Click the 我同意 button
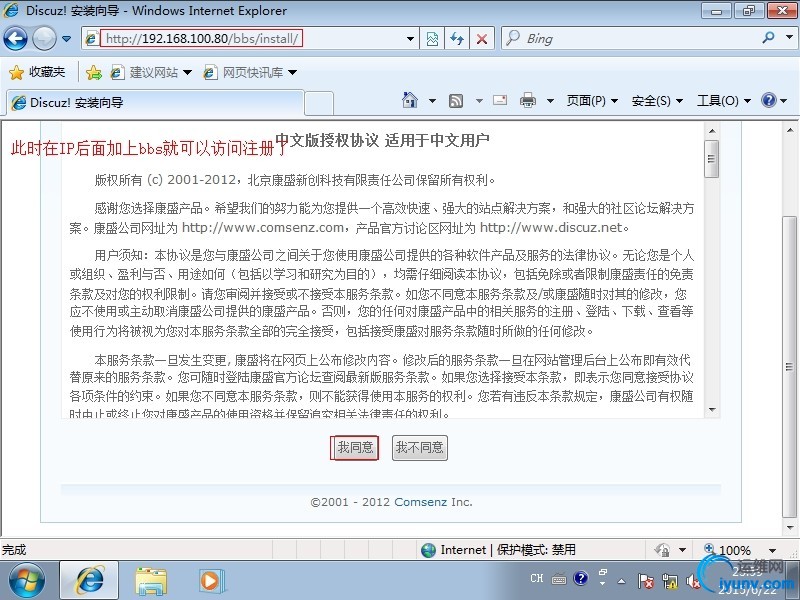Screen dimensions: 800x600 pyautogui.click(x=355, y=448)
